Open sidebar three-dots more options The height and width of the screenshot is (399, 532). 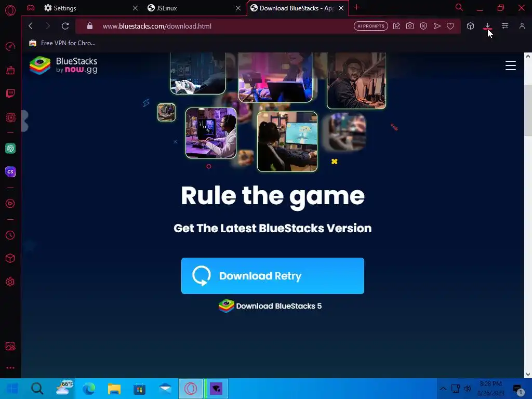pyautogui.click(x=10, y=368)
